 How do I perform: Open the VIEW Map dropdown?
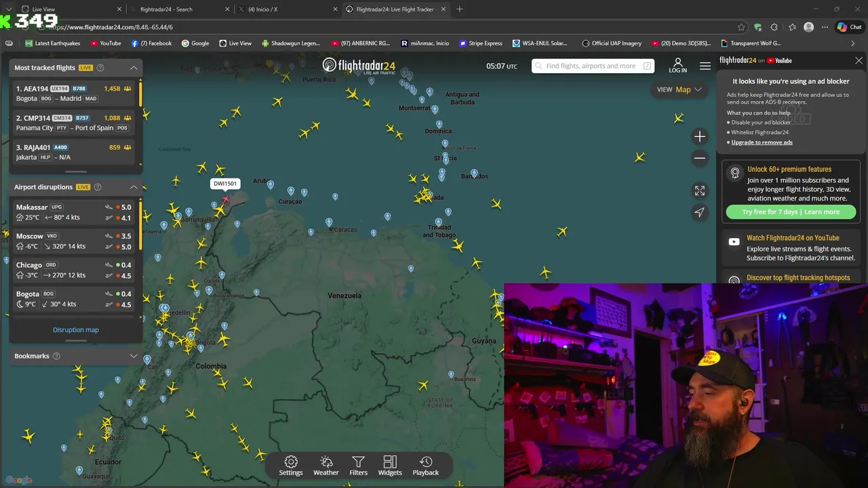[679, 89]
